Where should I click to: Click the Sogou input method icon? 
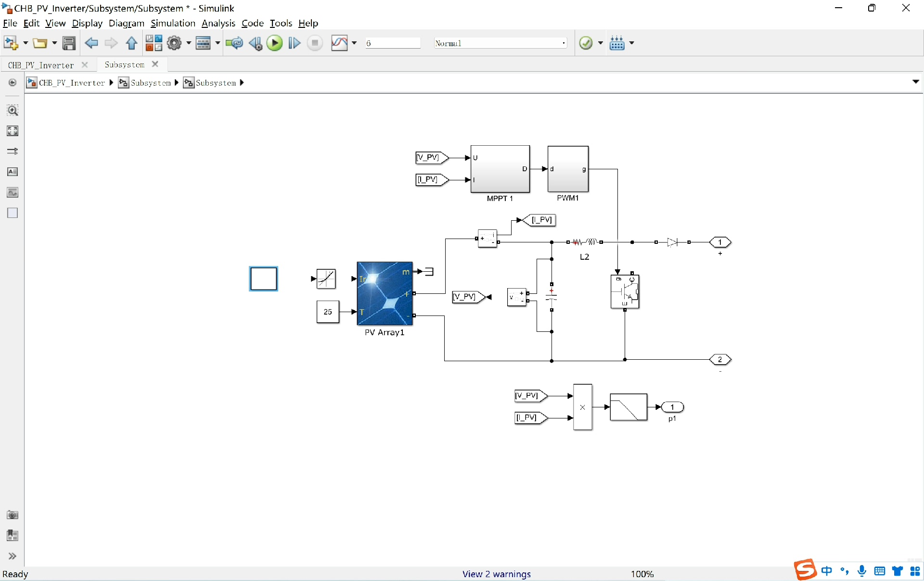tap(805, 570)
